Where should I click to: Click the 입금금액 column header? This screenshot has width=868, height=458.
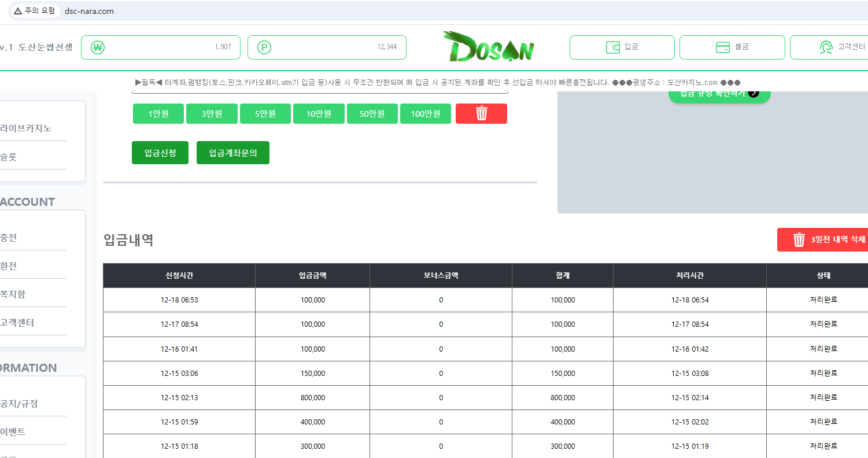[312, 276]
